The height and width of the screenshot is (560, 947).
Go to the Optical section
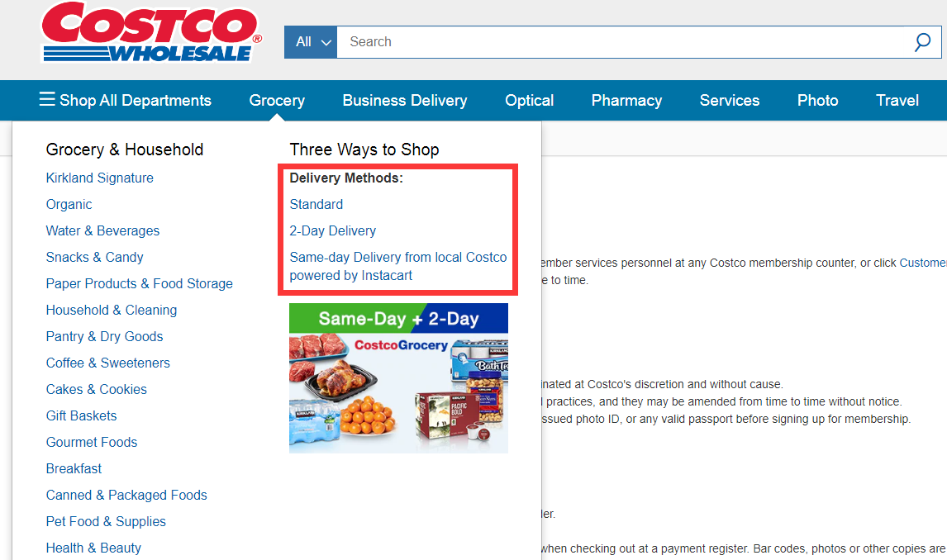(x=529, y=100)
